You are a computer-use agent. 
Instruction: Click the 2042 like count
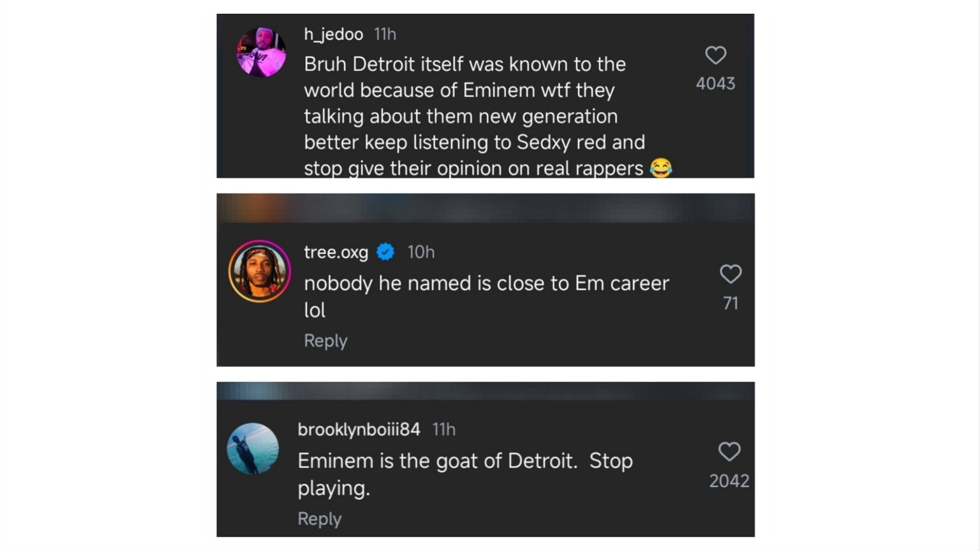click(x=729, y=481)
